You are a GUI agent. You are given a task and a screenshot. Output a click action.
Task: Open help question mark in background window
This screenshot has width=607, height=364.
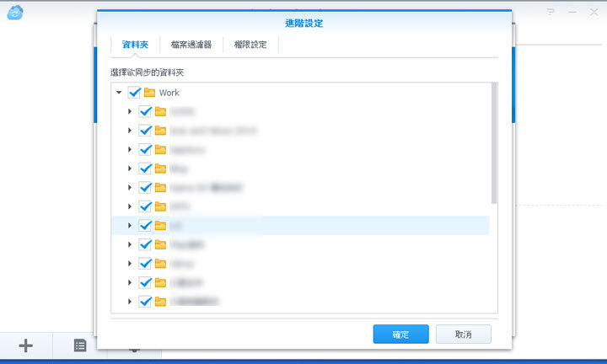click(551, 13)
